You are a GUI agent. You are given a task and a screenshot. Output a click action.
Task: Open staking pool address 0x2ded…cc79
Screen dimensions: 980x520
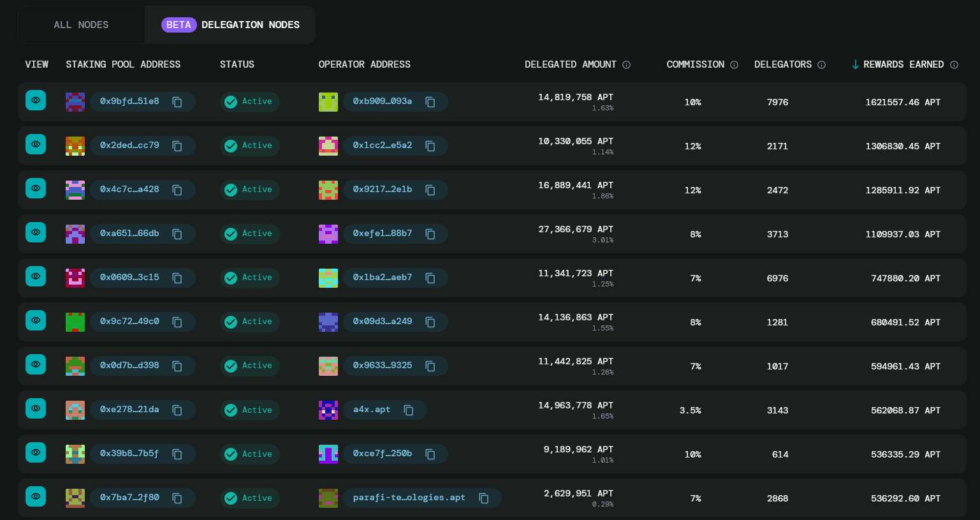[129, 145]
